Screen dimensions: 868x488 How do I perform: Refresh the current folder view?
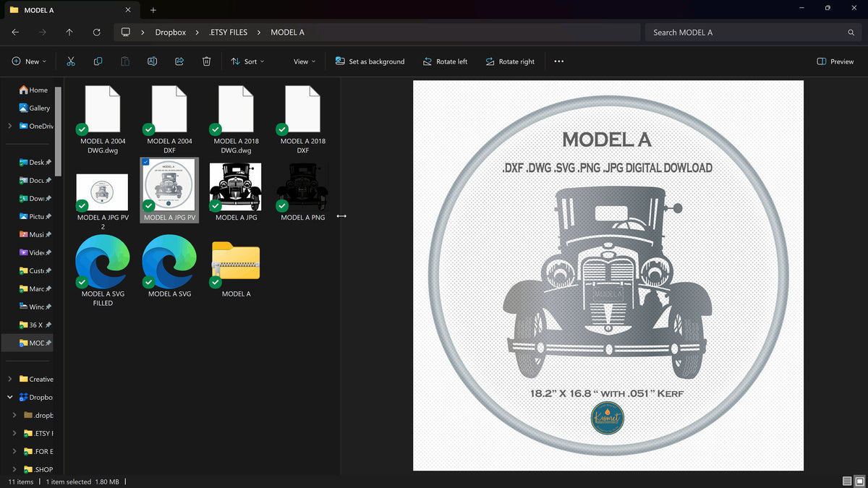coord(97,33)
